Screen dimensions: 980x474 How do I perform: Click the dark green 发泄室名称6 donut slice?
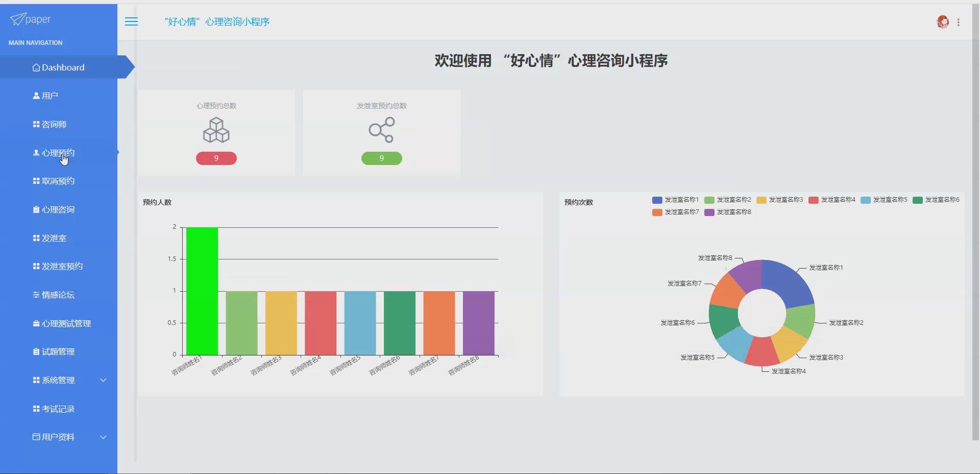coord(724,321)
